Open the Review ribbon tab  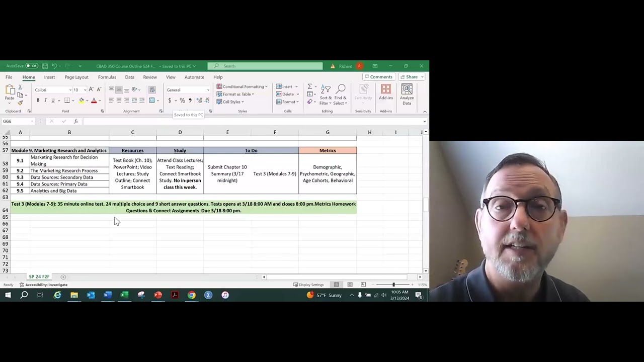click(150, 77)
